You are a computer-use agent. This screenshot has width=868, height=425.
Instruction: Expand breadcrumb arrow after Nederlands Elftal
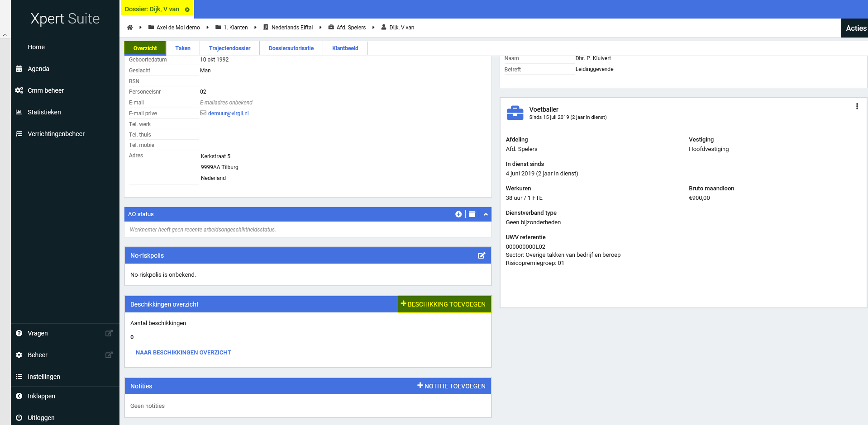tap(320, 28)
